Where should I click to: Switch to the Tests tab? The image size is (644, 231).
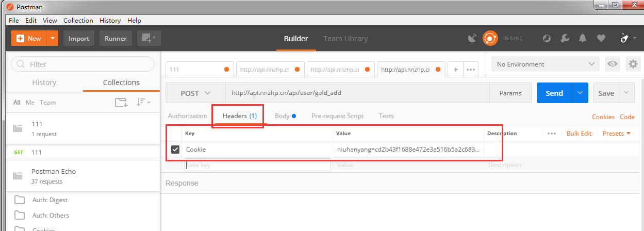click(x=386, y=116)
